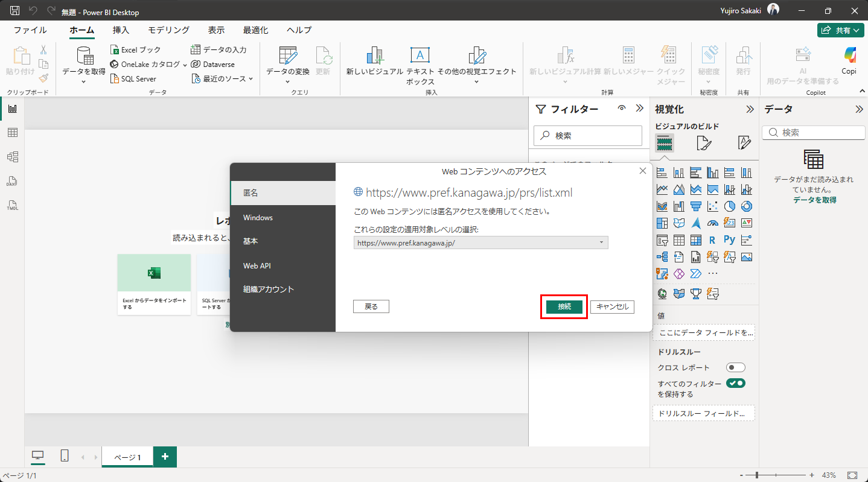Open the Report view from left sidebar
868x482 pixels.
12,109
